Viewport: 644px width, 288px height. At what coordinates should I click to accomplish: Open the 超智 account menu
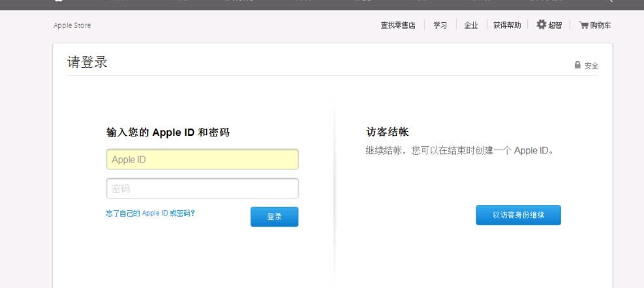coord(555,25)
